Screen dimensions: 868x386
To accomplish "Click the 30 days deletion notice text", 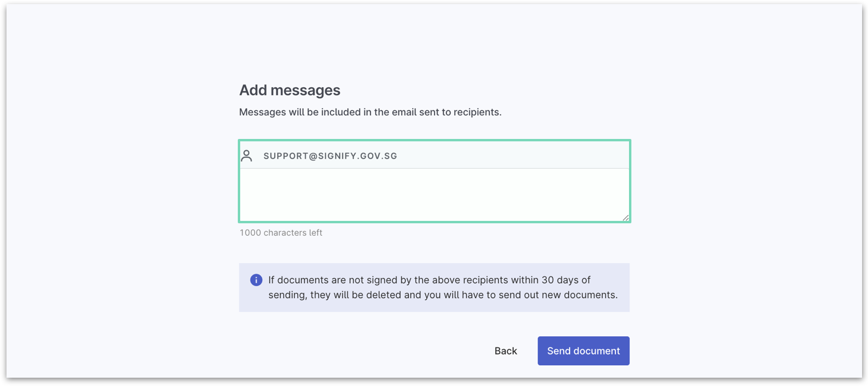I will pos(442,287).
